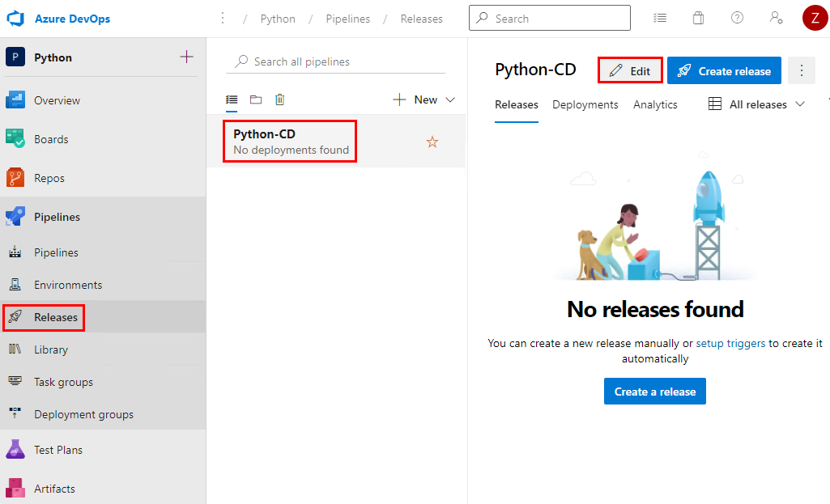The height and width of the screenshot is (504, 830).
Task: Switch to list view of pipelines
Action: [x=232, y=100]
